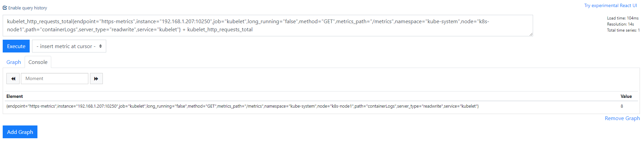Grab the query box resize handle
This screenshot has width=644, height=148.
click(x=531, y=34)
